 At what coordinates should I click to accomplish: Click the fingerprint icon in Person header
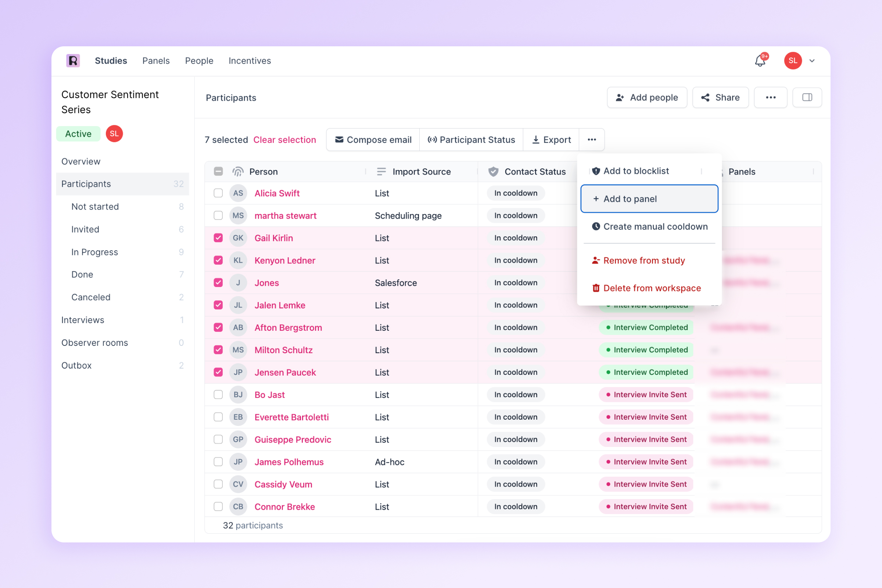[238, 172]
